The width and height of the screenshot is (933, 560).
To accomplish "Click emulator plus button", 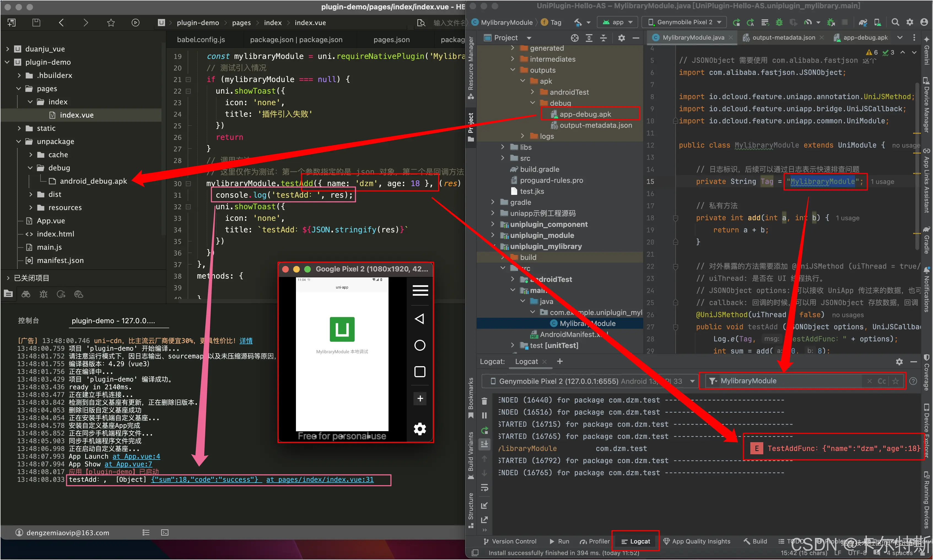I will click(x=420, y=398).
